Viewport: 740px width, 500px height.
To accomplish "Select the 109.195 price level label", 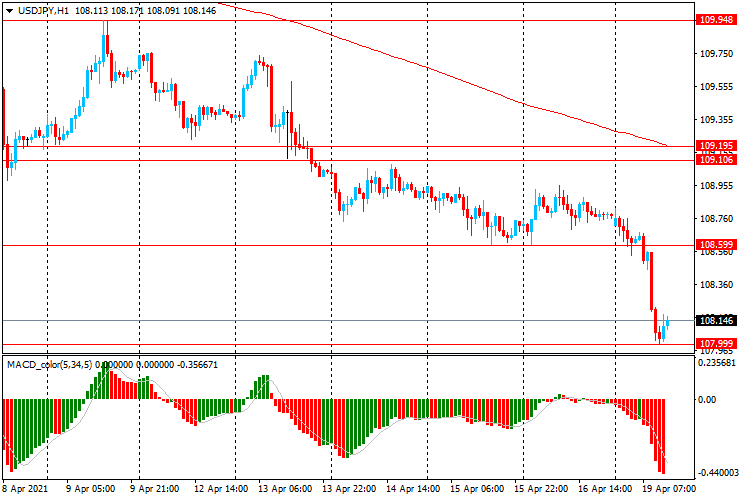I will (x=716, y=145).
